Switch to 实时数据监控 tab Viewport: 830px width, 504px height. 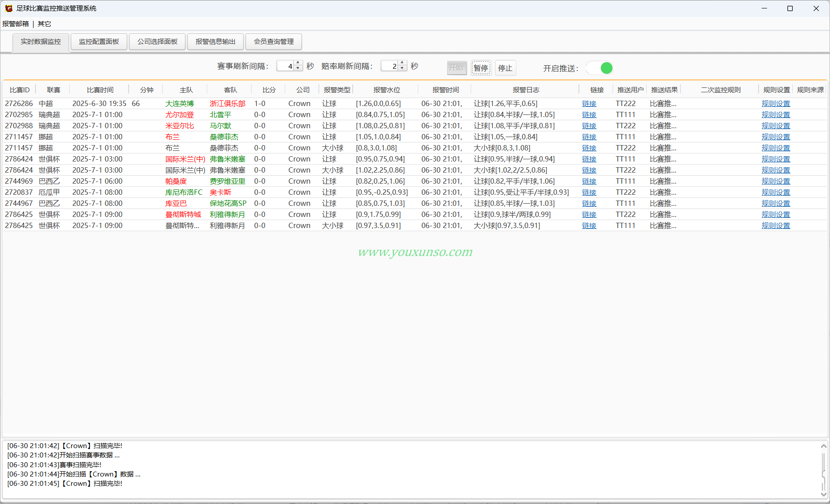[41, 42]
